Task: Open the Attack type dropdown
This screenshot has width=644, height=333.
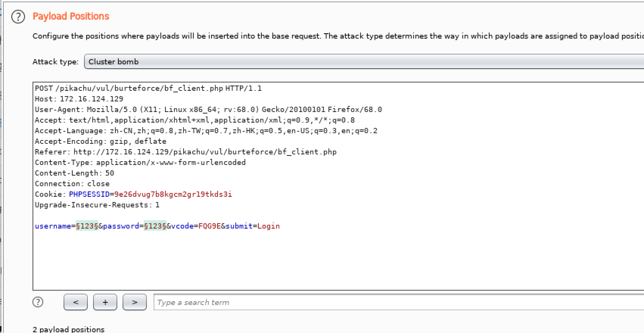Action: pyautogui.click(x=363, y=62)
